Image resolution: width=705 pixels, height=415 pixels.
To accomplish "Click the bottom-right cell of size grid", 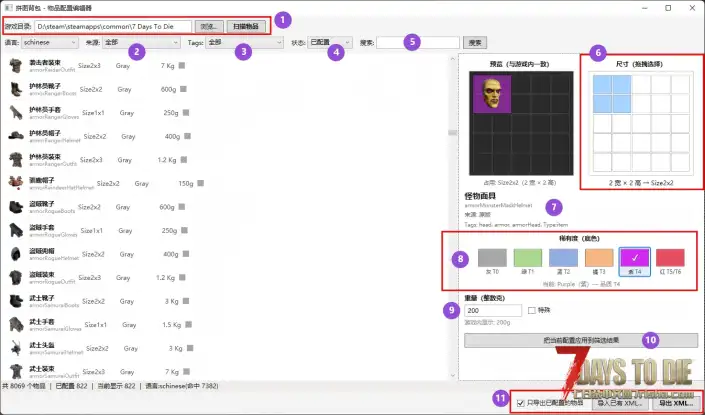I will (680, 162).
